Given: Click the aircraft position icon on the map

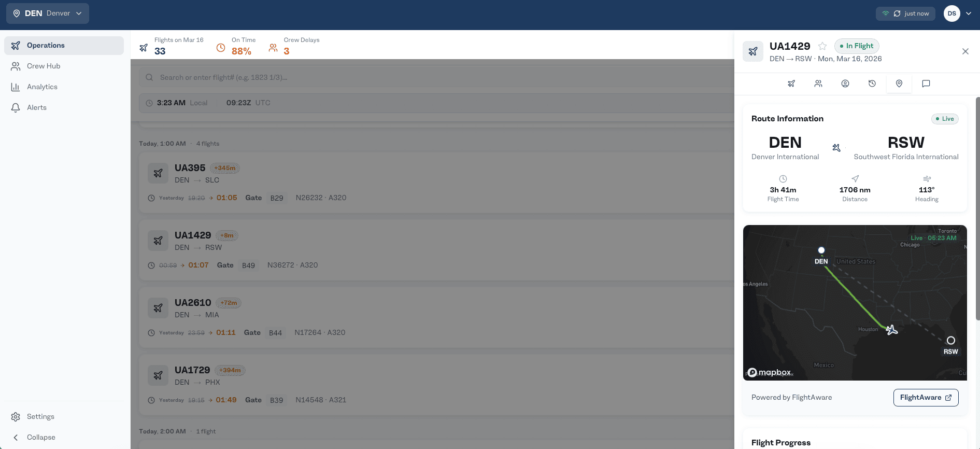Looking at the screenshot, I should (x=891, y=330).
